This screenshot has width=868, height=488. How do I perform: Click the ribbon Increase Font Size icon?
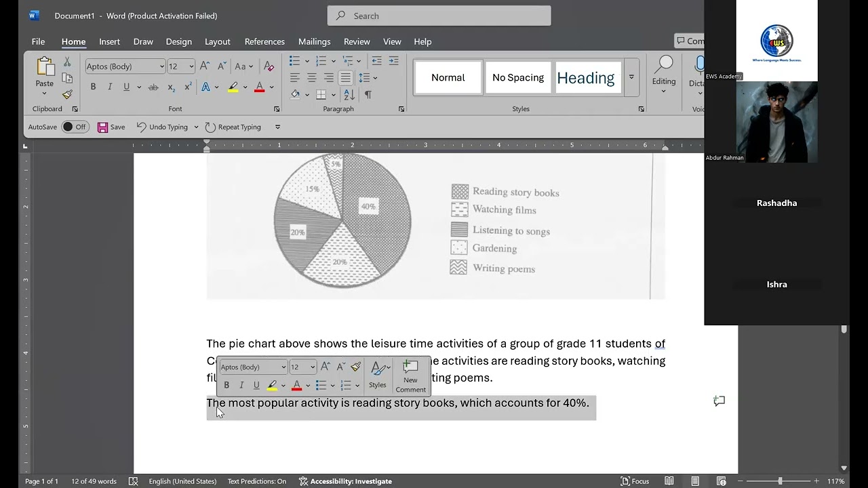click(x=206, y=66)
